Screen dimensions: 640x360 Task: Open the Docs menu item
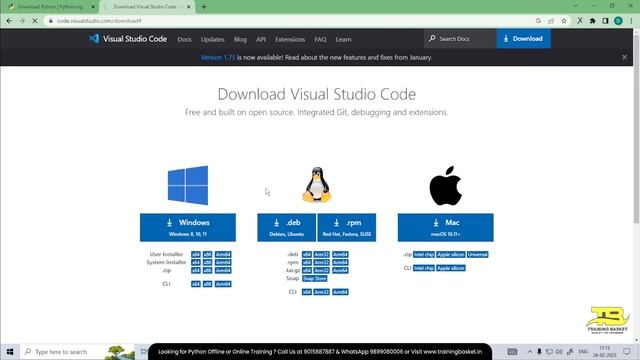click(x=184, y=39)
